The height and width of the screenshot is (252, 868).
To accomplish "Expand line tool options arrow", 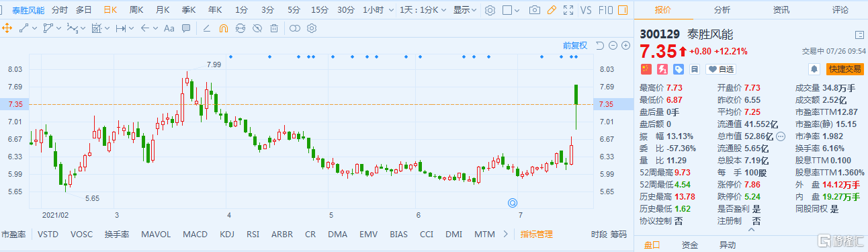I will coord(34,28).
